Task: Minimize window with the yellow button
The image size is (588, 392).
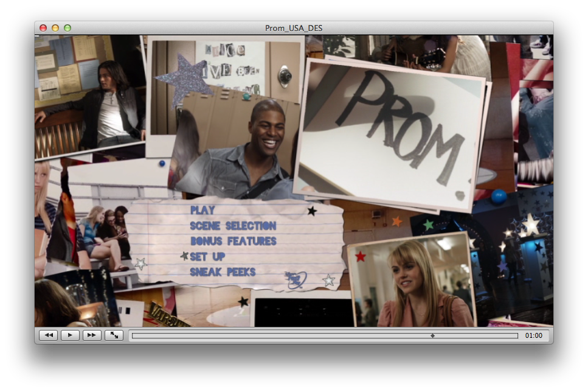Action: [x=55, y=28]
